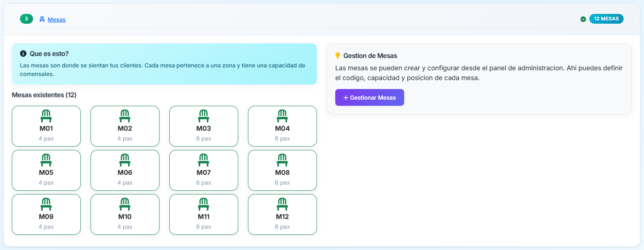The image size is (644, 250).
Task: Click the chair icon on table M01
Action: coord(46,116)
